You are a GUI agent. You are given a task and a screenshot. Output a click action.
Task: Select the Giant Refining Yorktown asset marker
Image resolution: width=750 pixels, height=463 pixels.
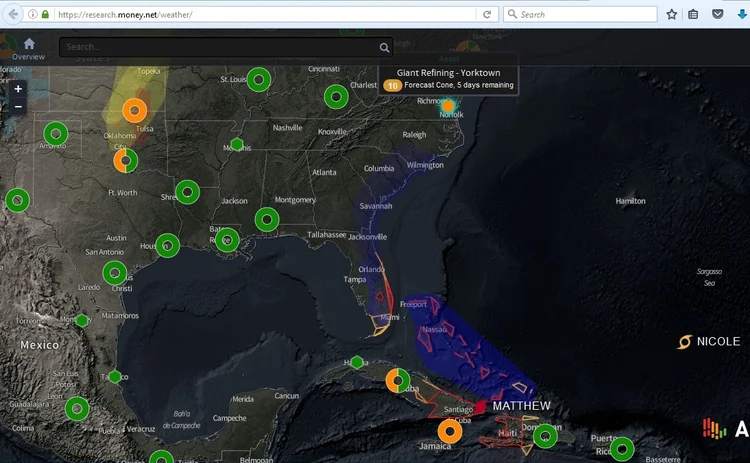(448, 106)
